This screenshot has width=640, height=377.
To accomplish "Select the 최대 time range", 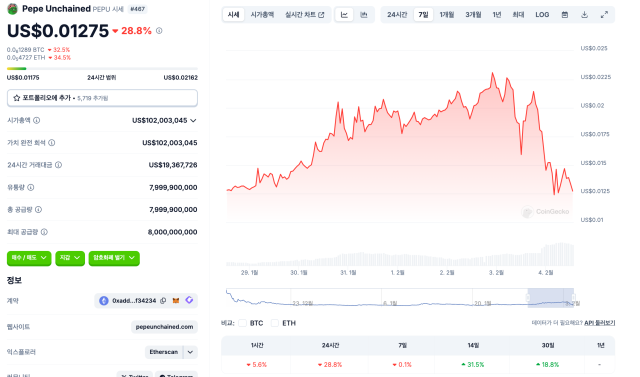I will (x=518, y=15).
